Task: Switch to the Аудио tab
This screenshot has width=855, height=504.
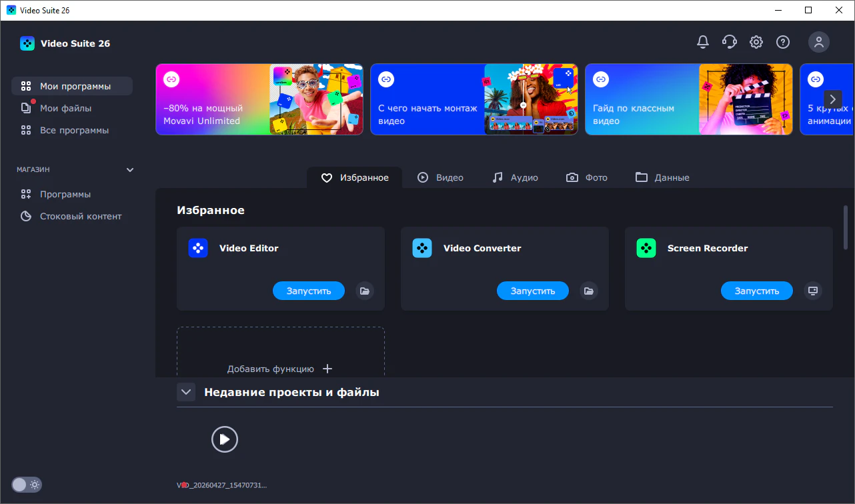Action: (x=515, y=177)
